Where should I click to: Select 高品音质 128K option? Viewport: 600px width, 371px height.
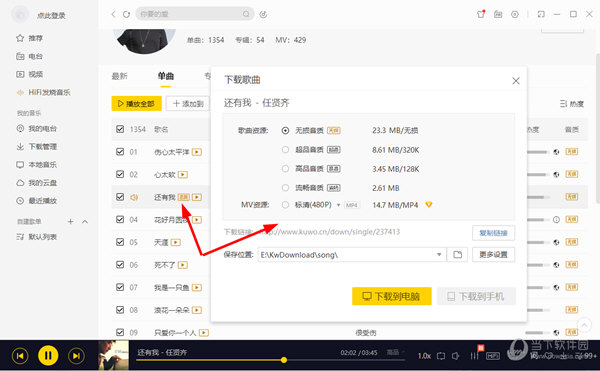pyautogui.click(x=285, y=169)
